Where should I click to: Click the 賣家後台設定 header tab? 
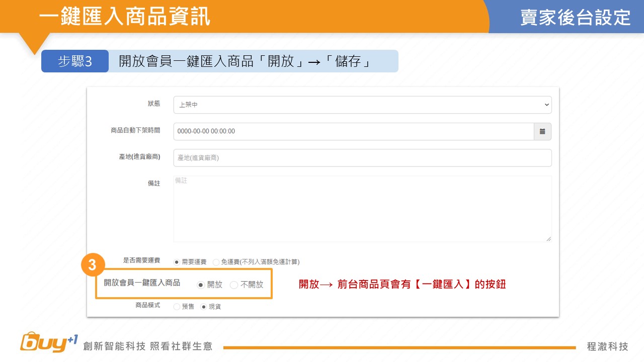575,18
